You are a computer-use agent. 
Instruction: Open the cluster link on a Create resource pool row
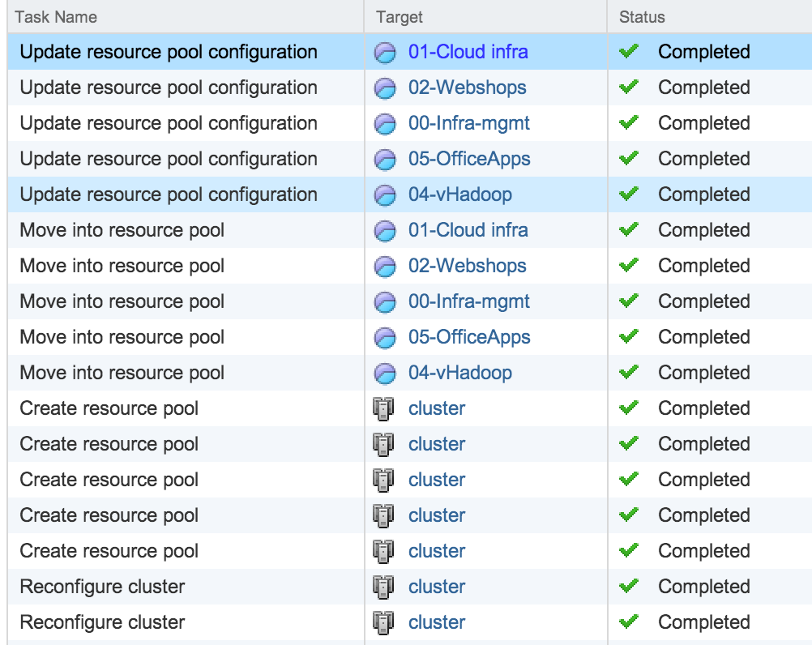436,408
